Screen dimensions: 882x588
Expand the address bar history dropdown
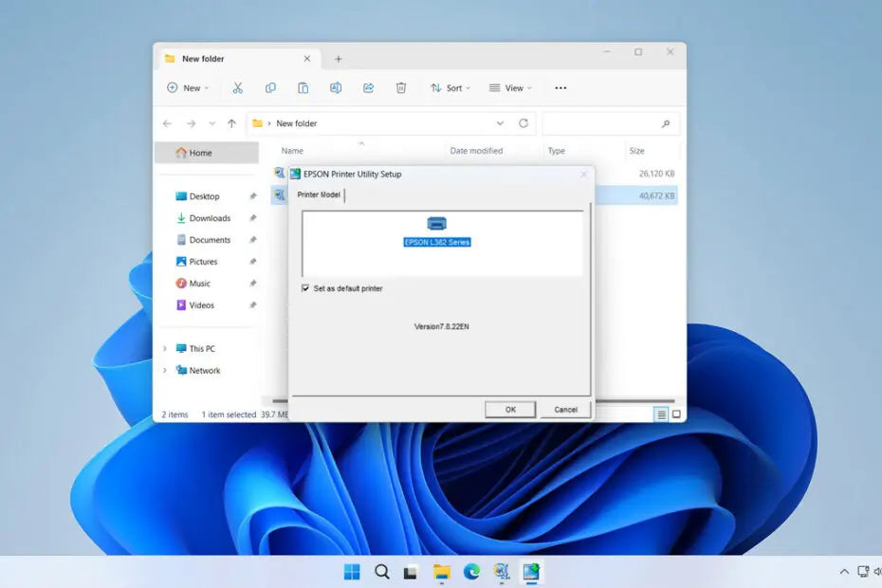click(500, 123)
